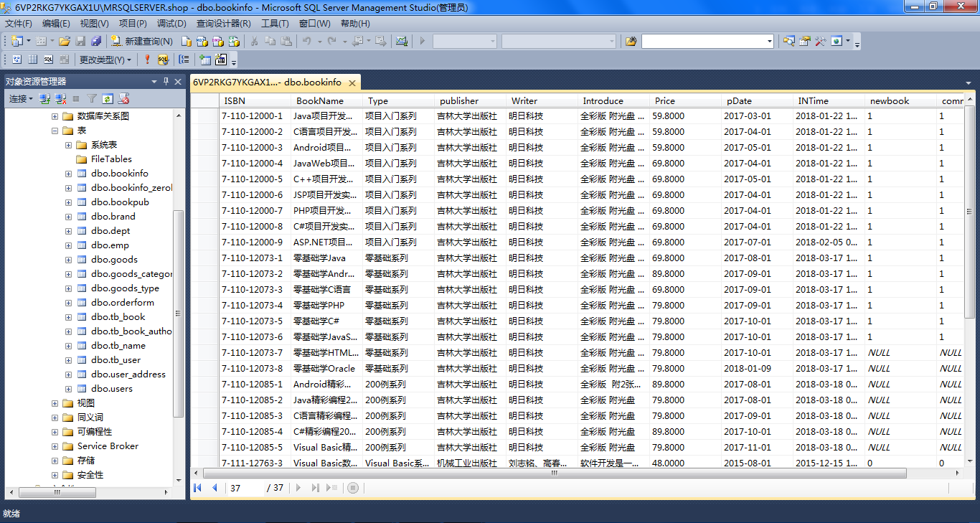
Task: Select dbo.orderform in the tree
Action: (x=122, y=303)
